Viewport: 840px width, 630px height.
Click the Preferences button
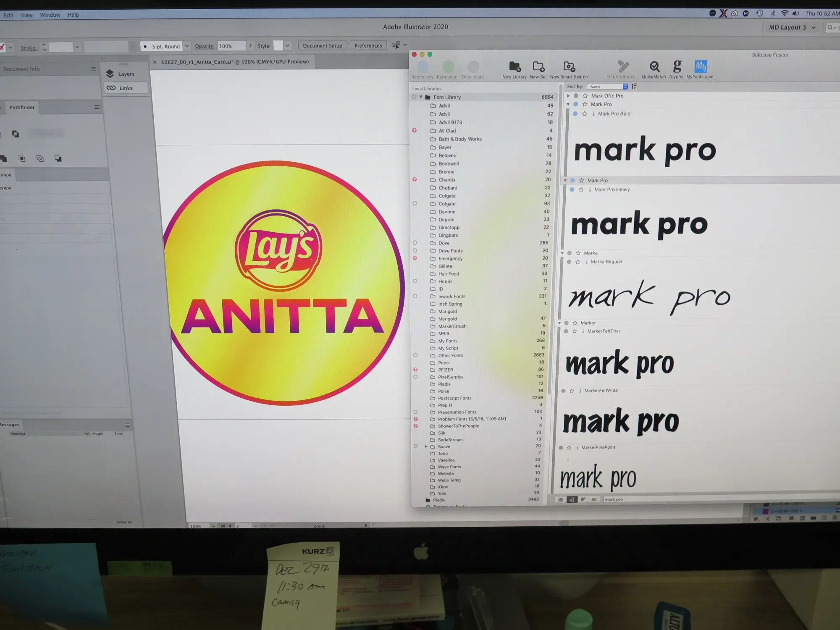368,45
